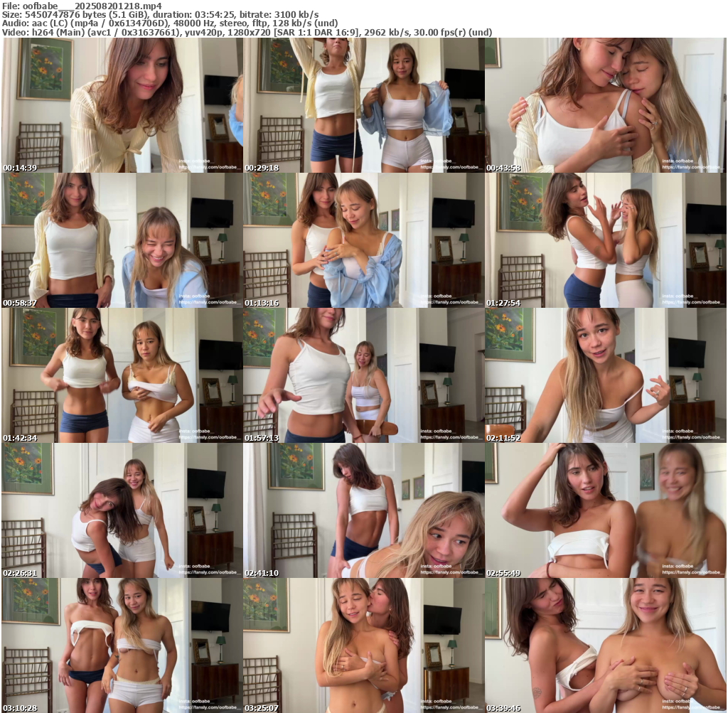Open the frame at timestamp 01:27:54

tap(605, 240)
